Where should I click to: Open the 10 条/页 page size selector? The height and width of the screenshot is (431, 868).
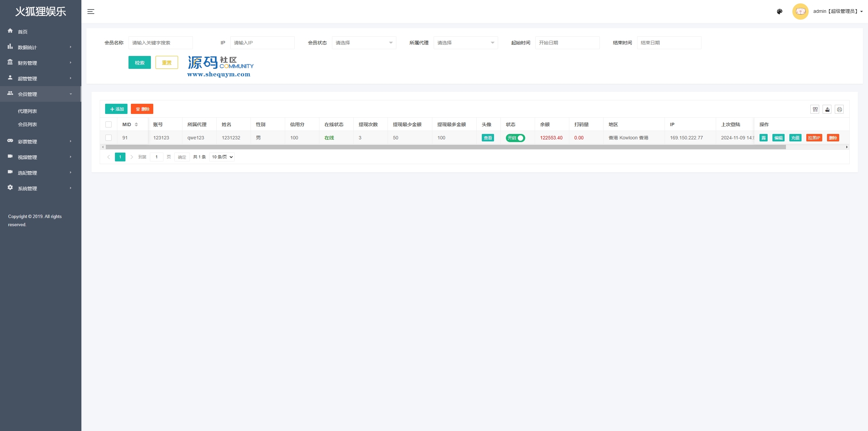point(222,157)
